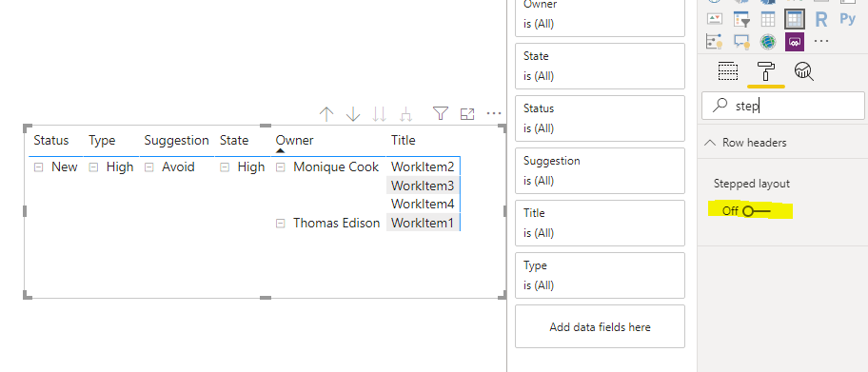Select the WorkItem4 cell
This screenshot has height=372, width=868.
pyautogui.click(x=423, y=205)
